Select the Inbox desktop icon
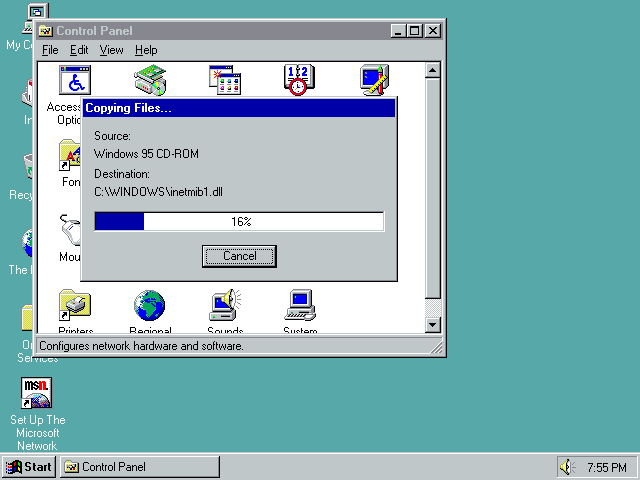Viewport: 640px width, 480px height. [27, 93]
